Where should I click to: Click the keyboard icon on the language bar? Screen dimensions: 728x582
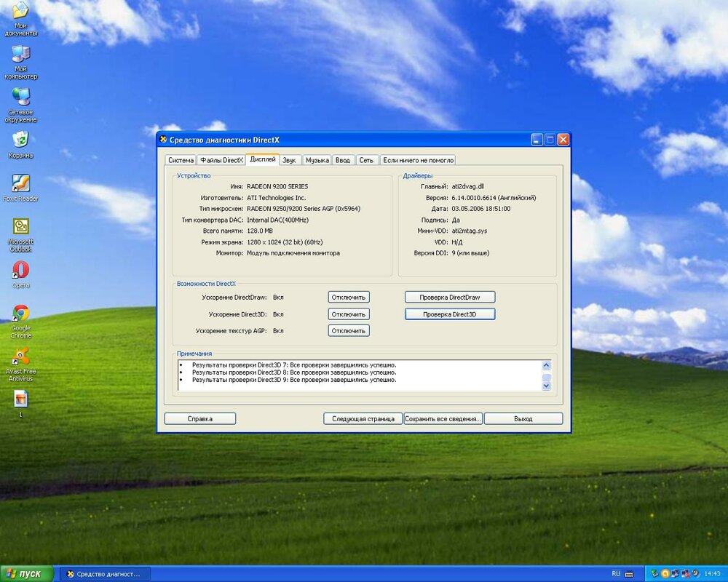click(629, 574)
